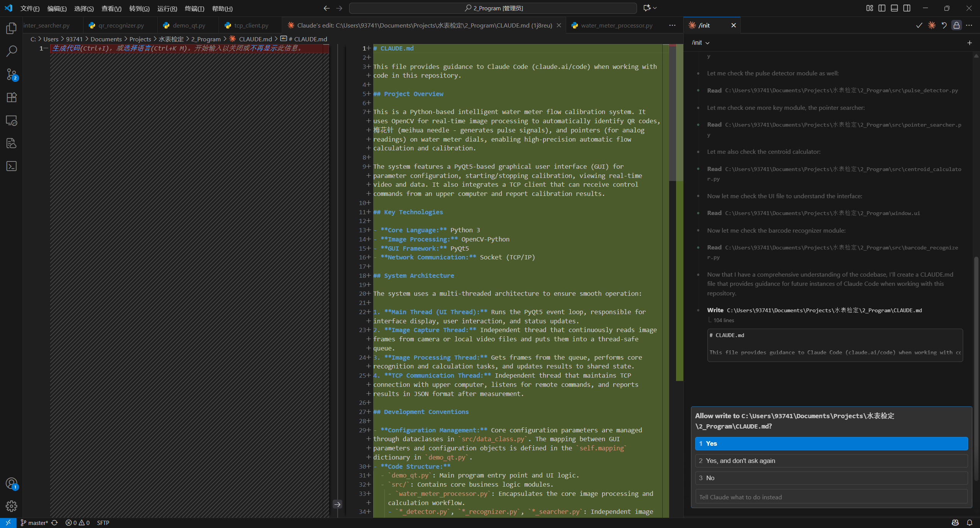The image size is (980, 528).
Task: Switch to the tcp_client.py tab
Action: (251, 25)
